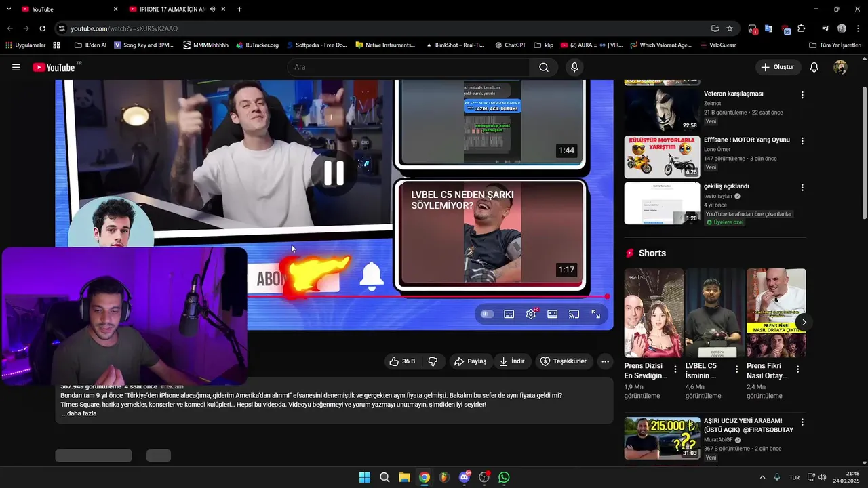Start voice search with the microphone icon
Image resolution: width=868 pixels, height=488 pixels.
574,67
